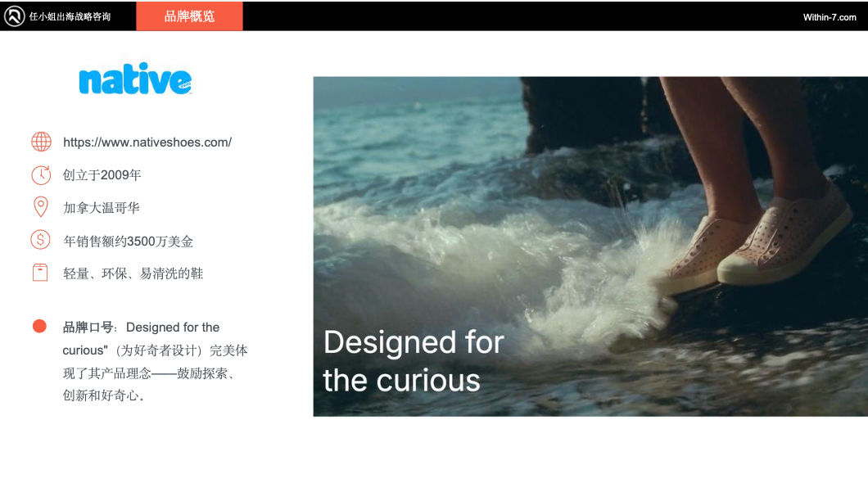
Task: Click the Within-7.com link at top right
Action: pos(830,17)
